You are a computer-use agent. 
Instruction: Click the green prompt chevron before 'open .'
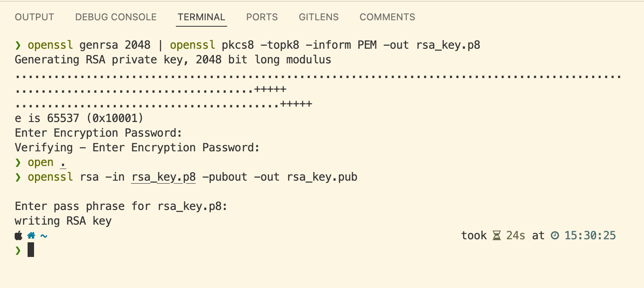[18, 163]
